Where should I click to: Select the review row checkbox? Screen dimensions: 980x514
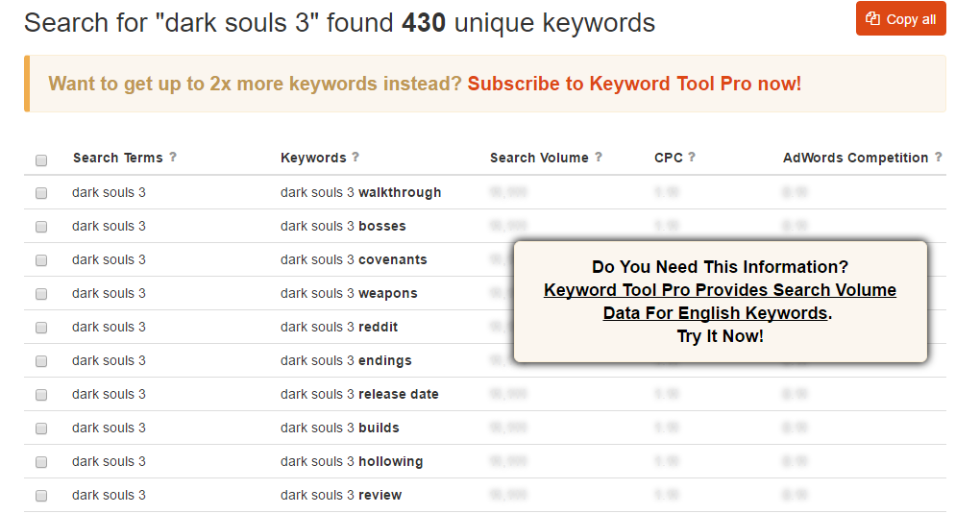tap(41, 496)
